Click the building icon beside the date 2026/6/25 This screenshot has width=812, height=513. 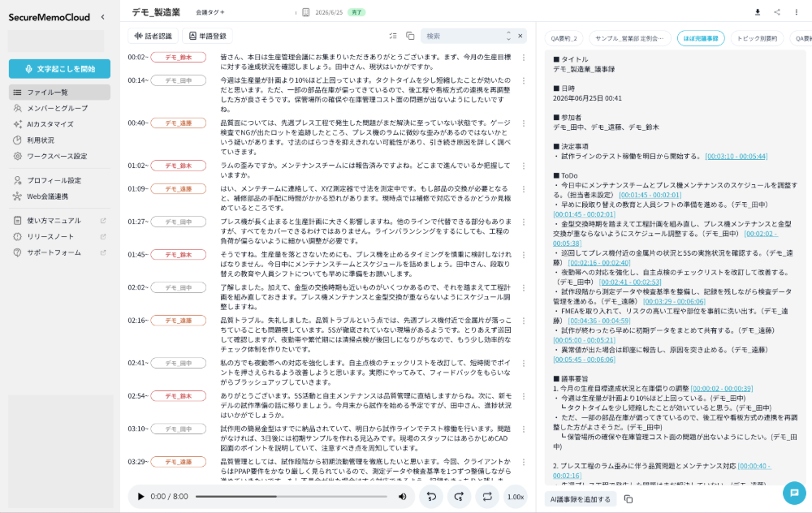pyautogui.click(x=305, y=12)
